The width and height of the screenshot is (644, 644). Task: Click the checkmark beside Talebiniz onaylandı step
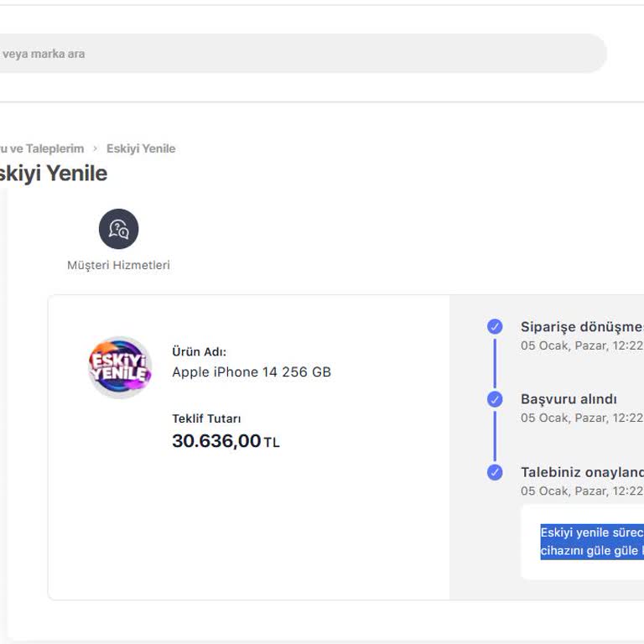click(495, 472)
